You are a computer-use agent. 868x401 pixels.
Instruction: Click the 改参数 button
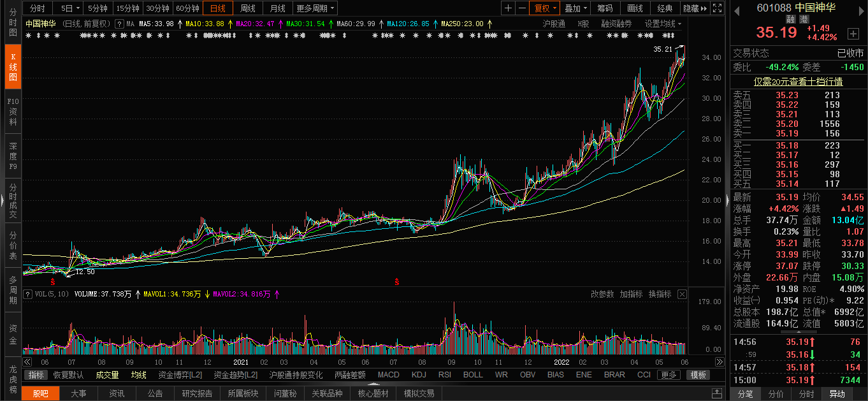click(x=602, y=294)
